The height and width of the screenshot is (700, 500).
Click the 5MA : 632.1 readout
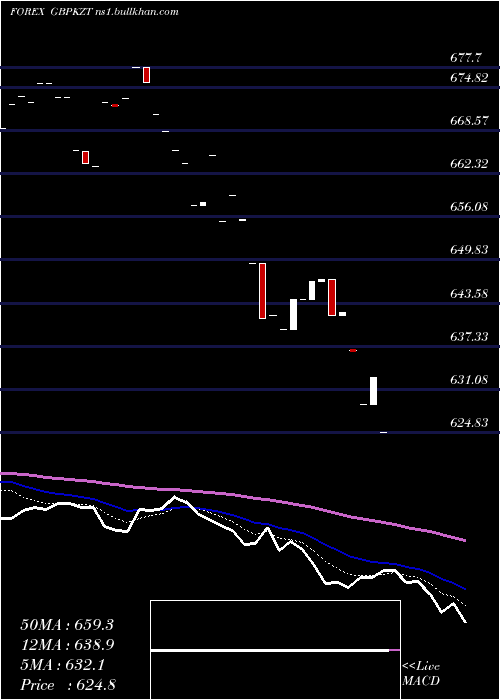coord(62,665)
